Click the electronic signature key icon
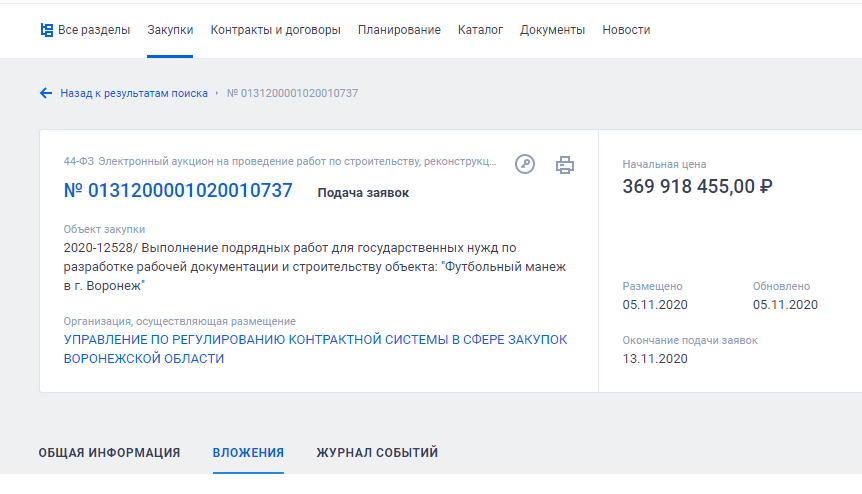Viewport: 862px width, 494px height. coord(525,164)
